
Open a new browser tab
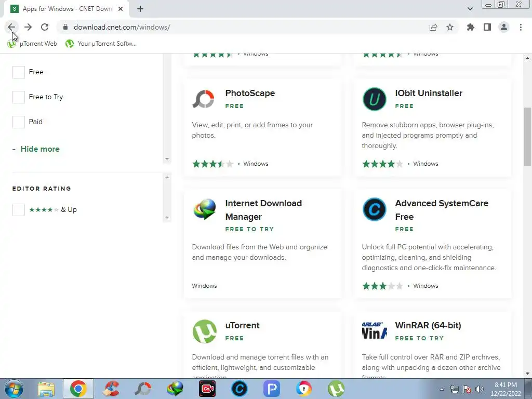click(x=140, y=9)
